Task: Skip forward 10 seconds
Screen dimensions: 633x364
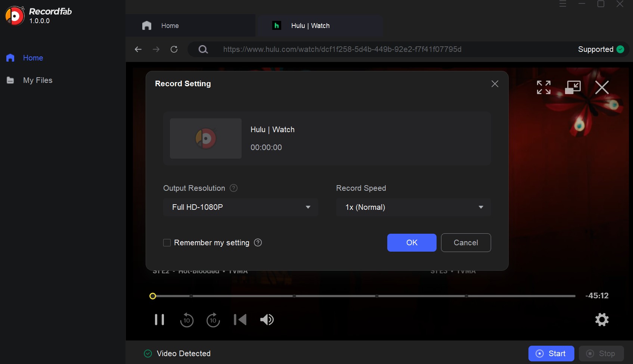Action: point(213,320)
